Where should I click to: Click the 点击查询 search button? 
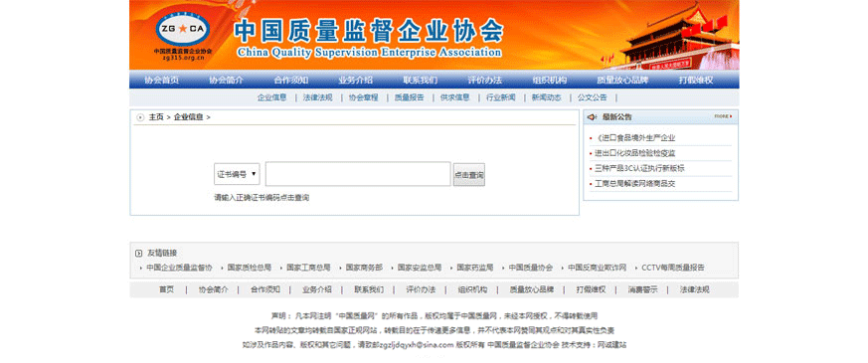[x=469, y=174]
